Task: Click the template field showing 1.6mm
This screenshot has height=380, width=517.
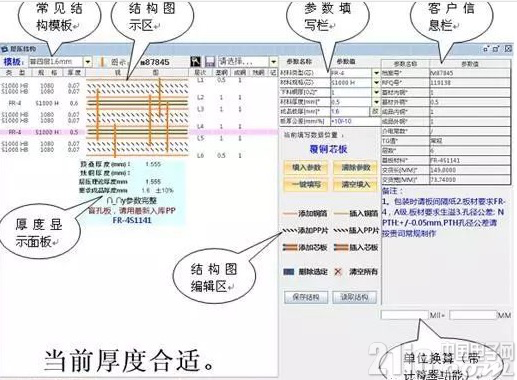Action: click(x=55, y=62)
